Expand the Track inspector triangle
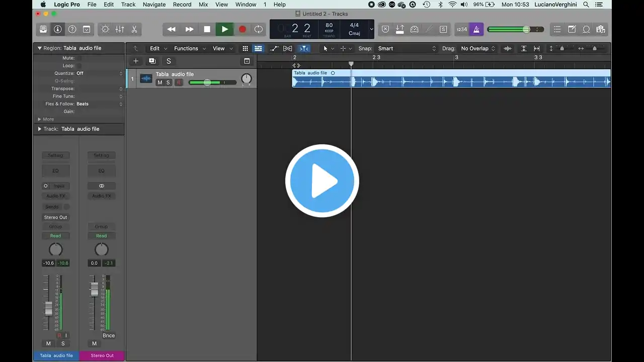Screen dimensions: 644x362 pyautogui.click(x=39, y=129)
